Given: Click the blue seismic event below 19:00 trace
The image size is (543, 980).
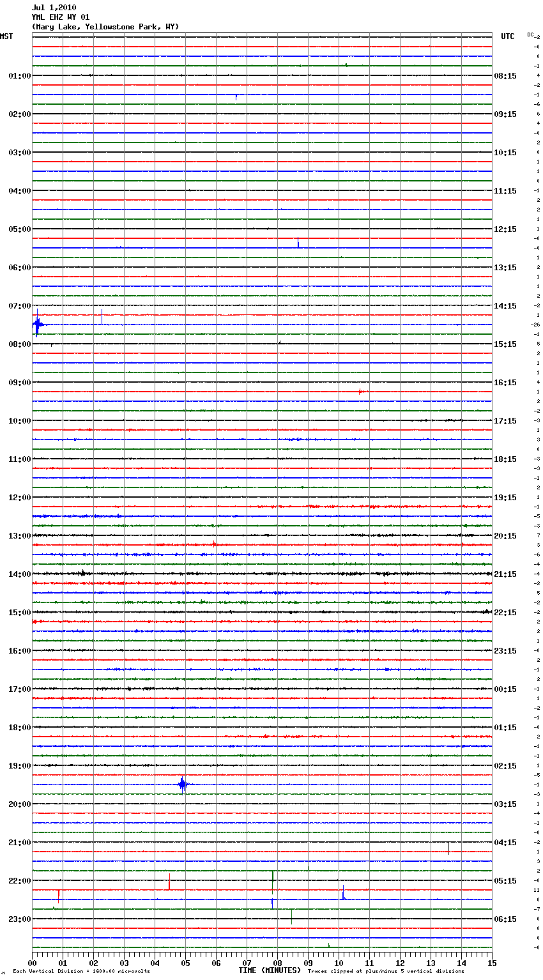Looking at the screenshot, I should point(183,785).
